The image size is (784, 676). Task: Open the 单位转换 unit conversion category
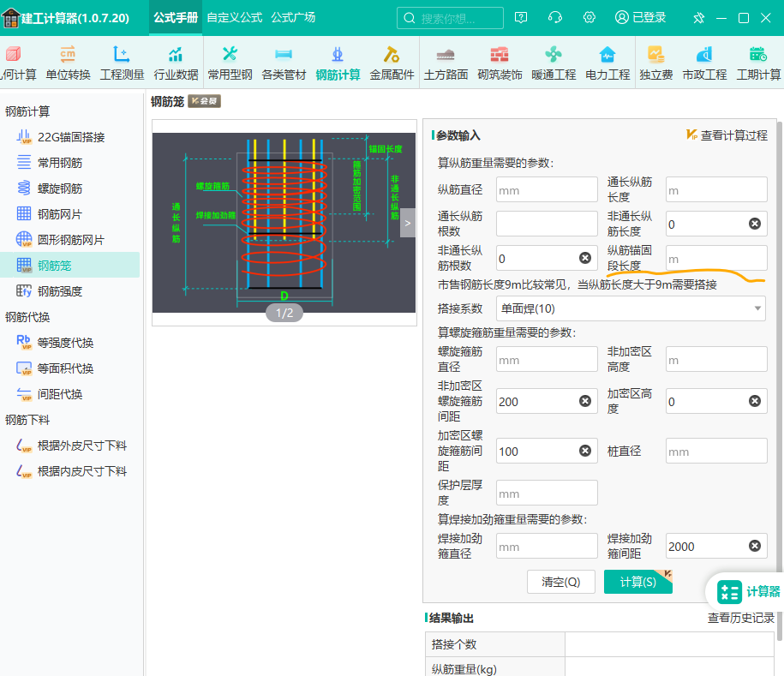(68, 63)
